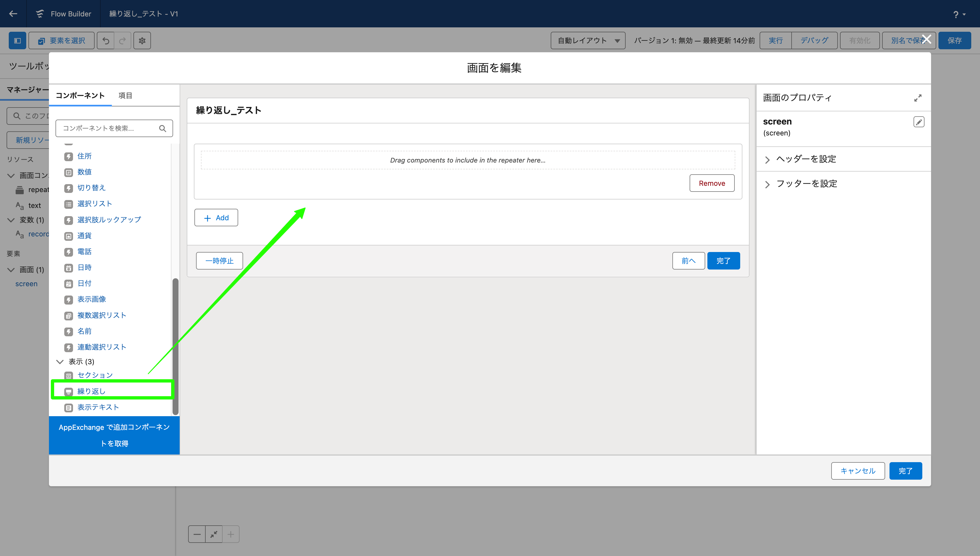Click the コンポーネントを検索 input field
980x556 pixels.
point(109,128)
